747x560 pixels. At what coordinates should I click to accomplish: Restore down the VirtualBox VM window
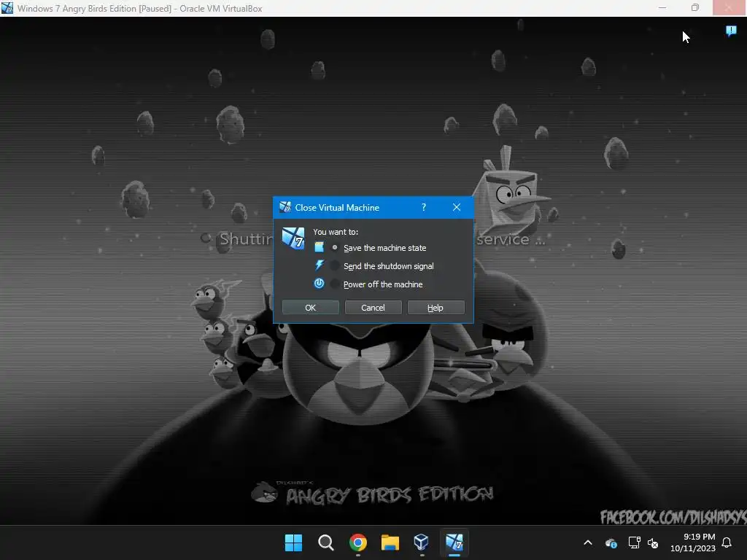pyautogui.click(x=695, y=8)
